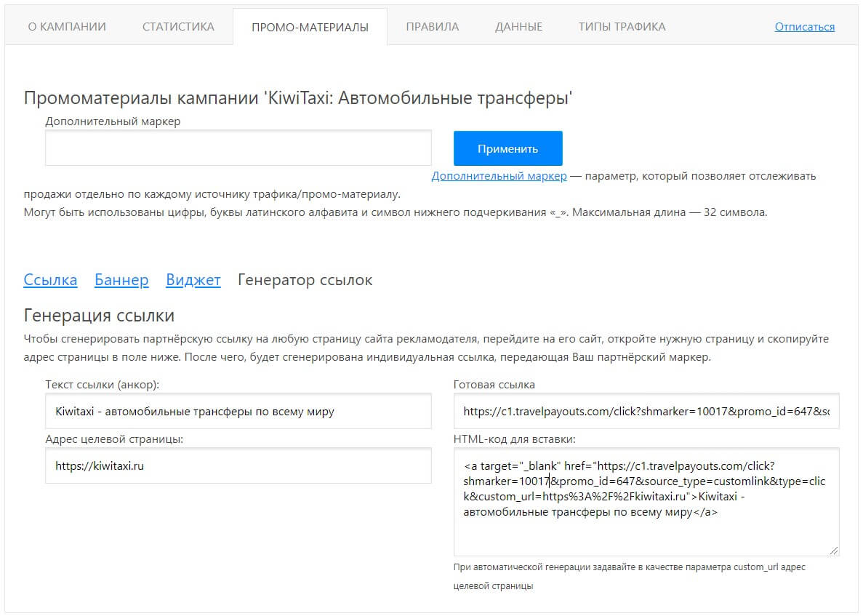
Task: Choose the Баннер promo type link
Action: (x=121, y=280)
